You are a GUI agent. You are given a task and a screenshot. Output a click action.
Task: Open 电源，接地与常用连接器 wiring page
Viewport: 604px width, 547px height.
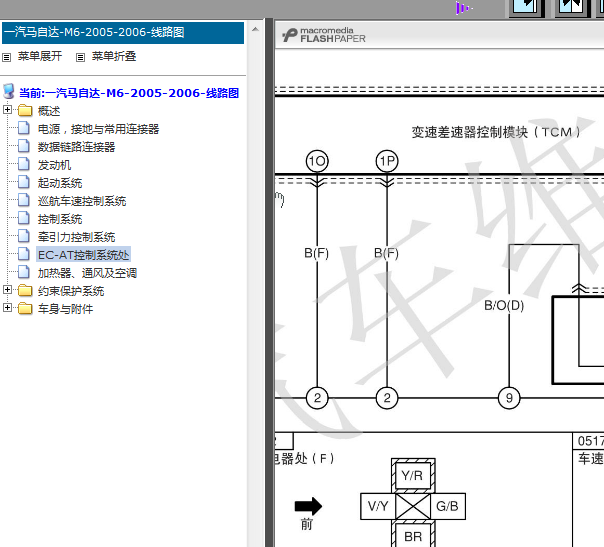(x=98, y=129)
